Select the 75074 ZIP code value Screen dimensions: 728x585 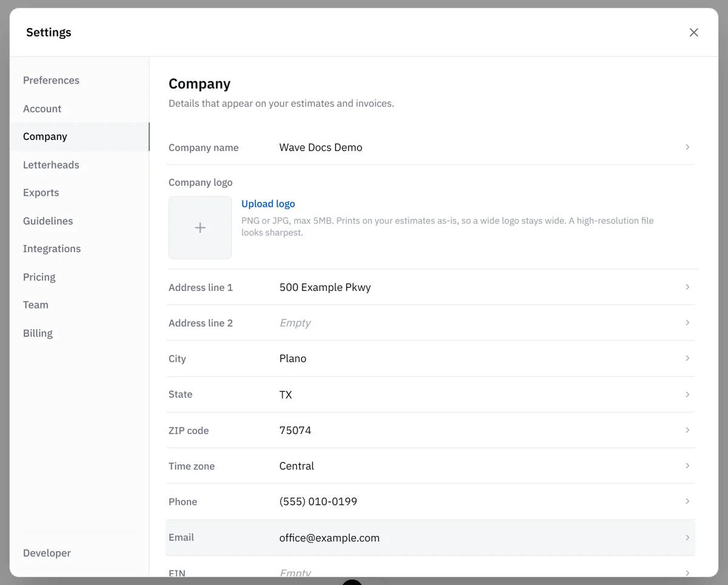[295, 430]
